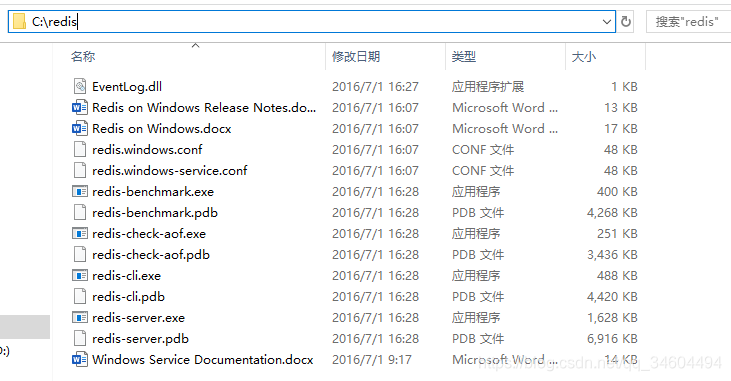This screenshot has width=731, height=381.
Task: Select the redis-check-aof.pdb file name
Action: point(151,255)
